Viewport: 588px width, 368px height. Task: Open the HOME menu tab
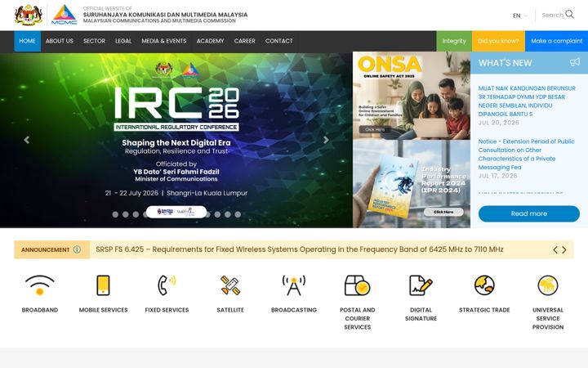tap(28, 41)
